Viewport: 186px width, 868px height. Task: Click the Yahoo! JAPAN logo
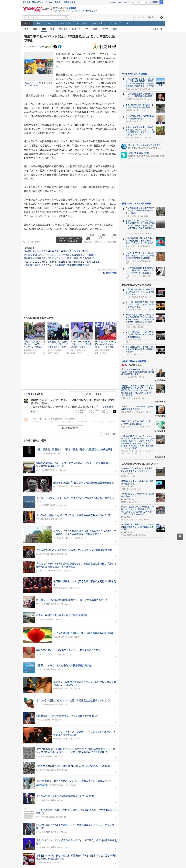click(x=32, y=9)
